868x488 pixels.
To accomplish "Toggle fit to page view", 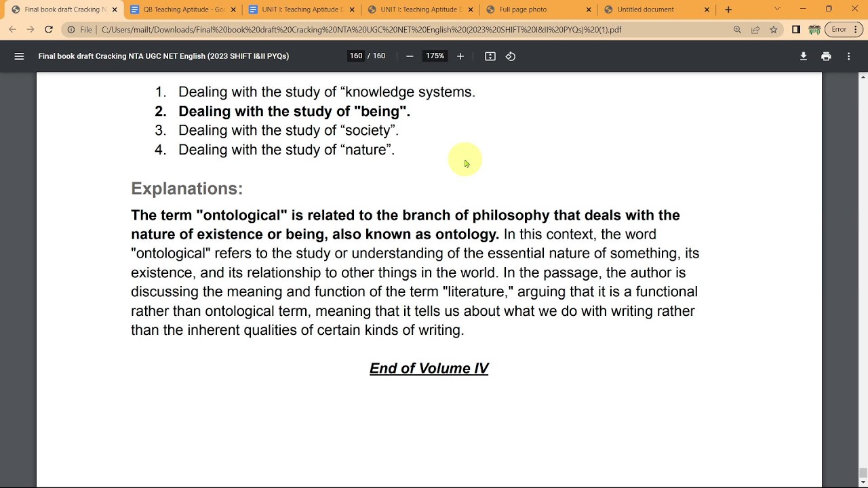I will (x=490, y=56).
